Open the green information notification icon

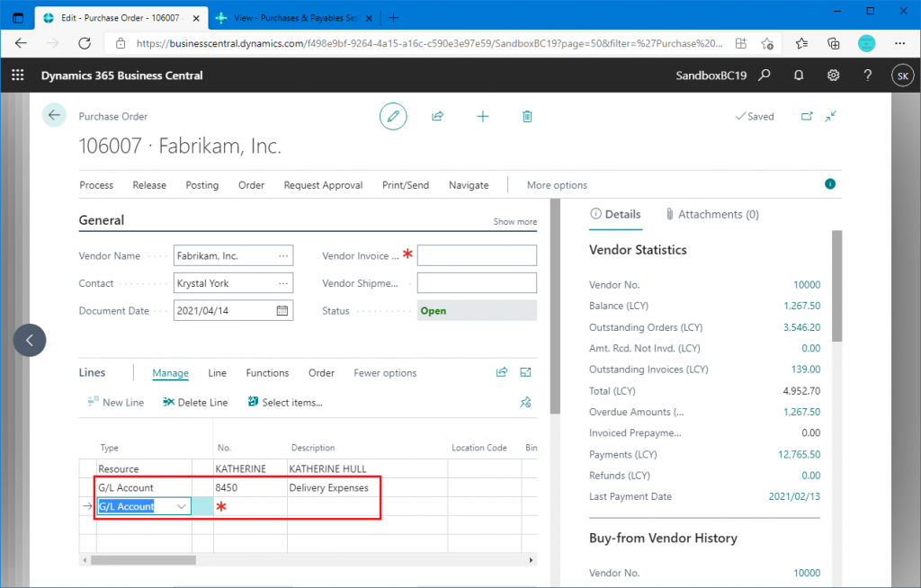[830, 183]
